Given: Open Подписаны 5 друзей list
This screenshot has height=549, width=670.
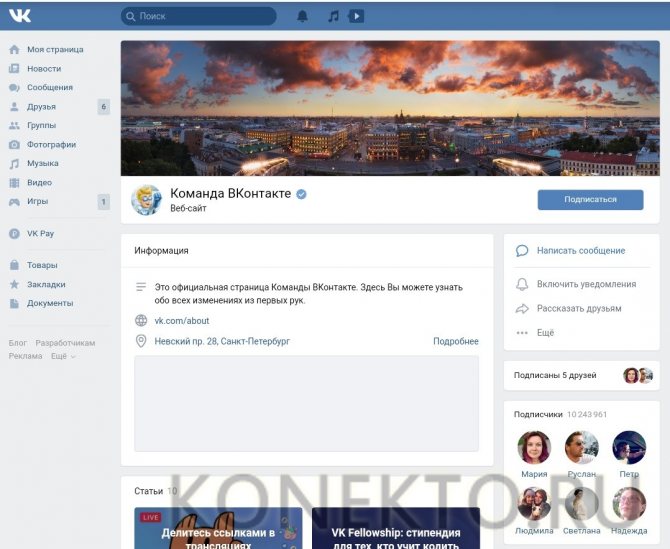Looking at the screenshot, I should [x=582, y=375].
